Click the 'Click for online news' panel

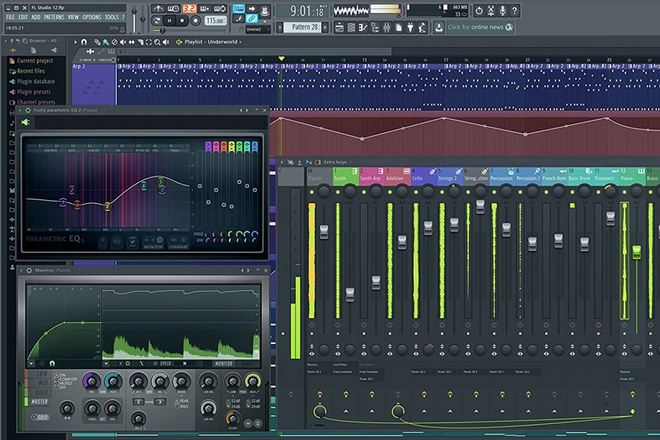[x=480, y=27]
